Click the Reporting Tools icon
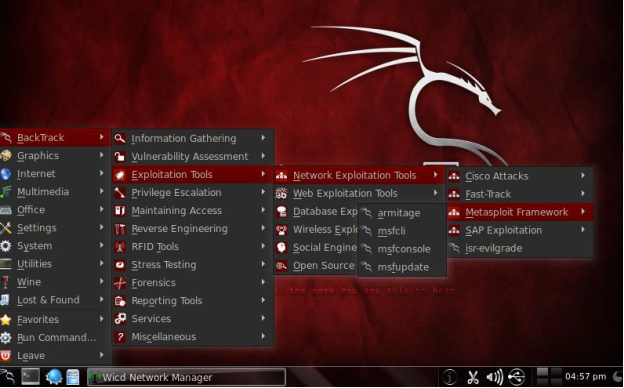Viewport: 624px width, 388px height. [x=120, y=301]
